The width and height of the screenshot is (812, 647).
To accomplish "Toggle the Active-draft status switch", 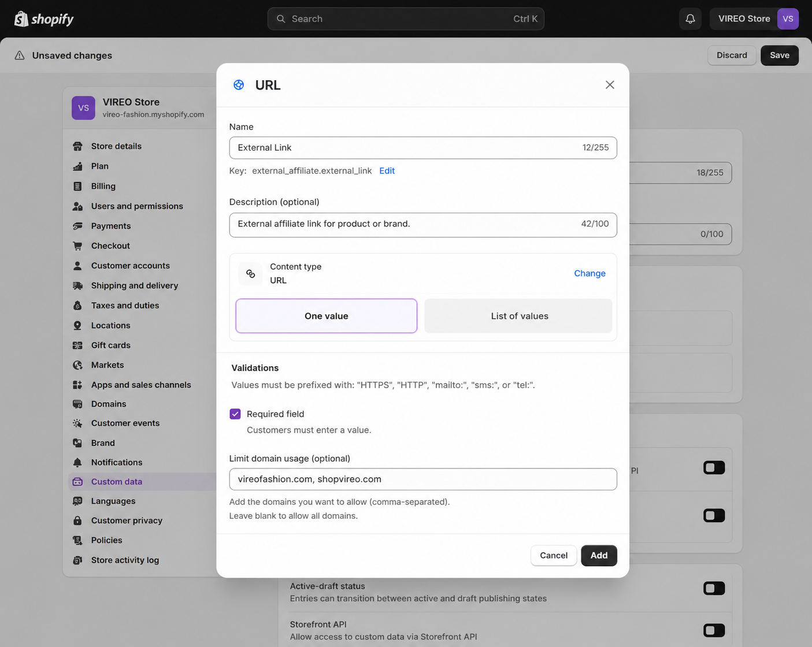I will coord(714,588).
